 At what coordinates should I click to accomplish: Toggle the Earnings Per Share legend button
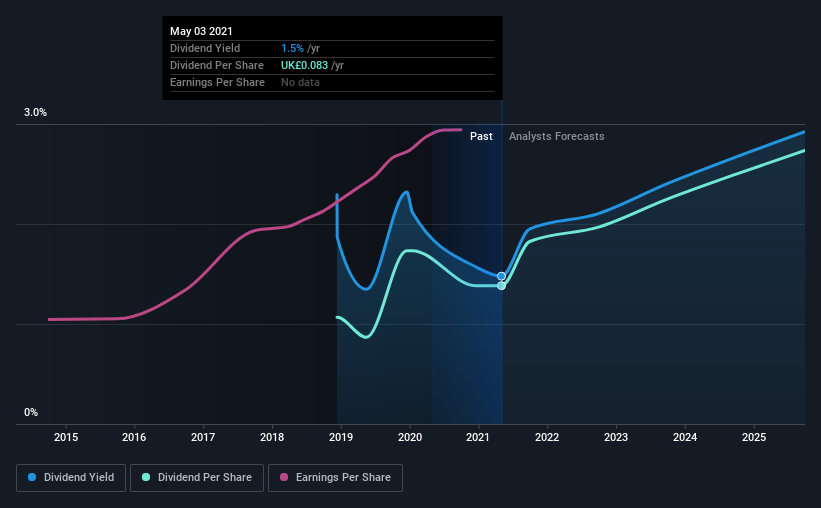pyautogui.click(x=335, y=478)
